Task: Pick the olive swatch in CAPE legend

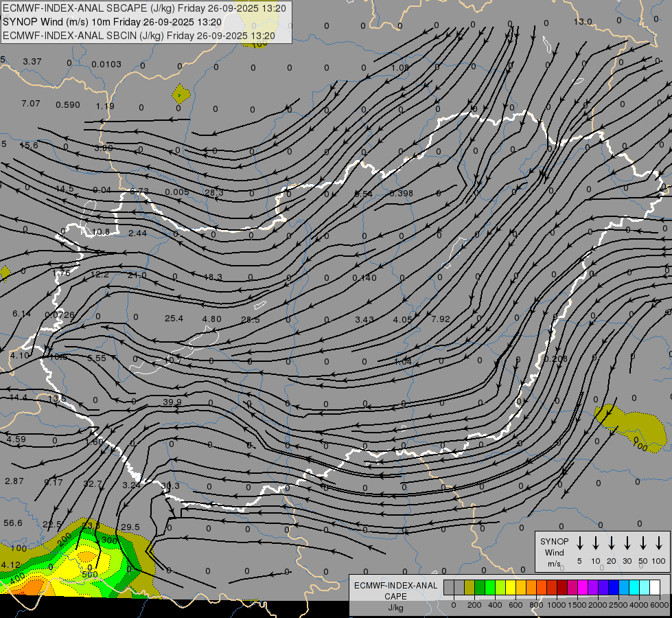Action: coord(470,587)
